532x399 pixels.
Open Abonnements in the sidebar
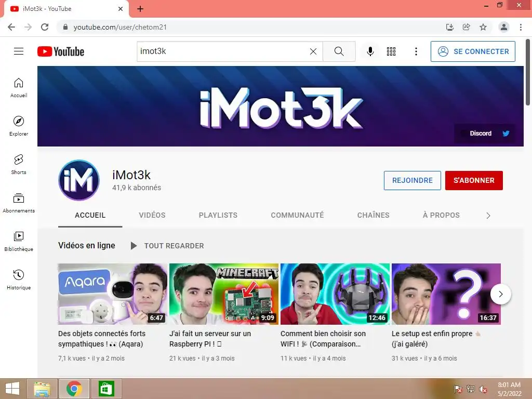pyautogui.click(x=19, y=203)
